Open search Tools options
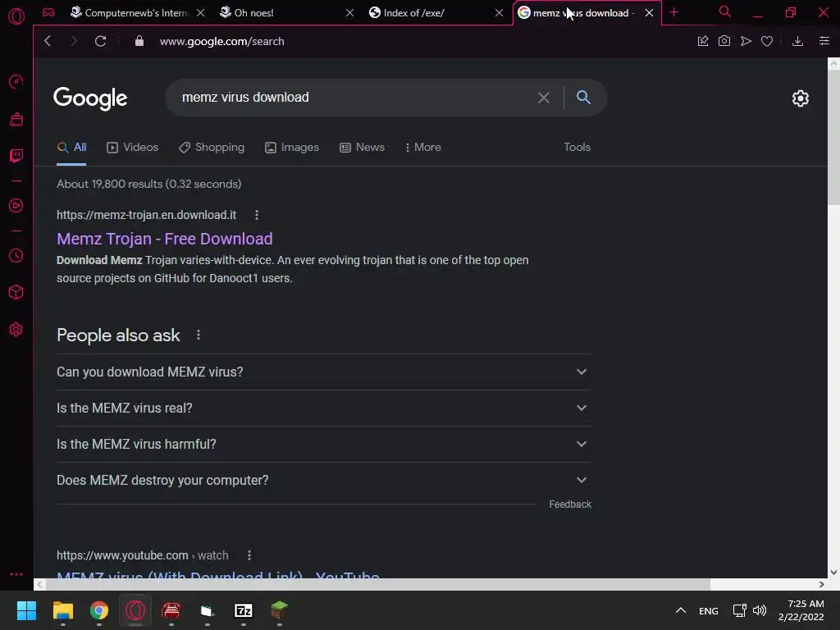Viewport: 840px width, 630px height. click(577, 148)
